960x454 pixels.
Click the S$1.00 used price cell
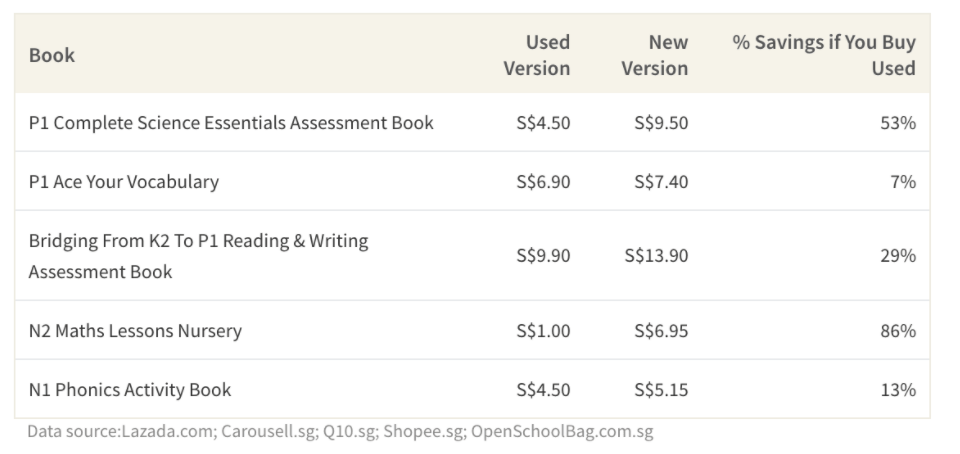[x=543, y=330]
